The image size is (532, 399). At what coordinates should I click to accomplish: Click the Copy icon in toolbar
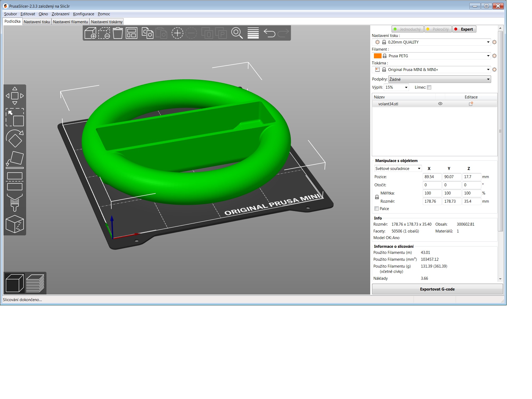point(148,33)
